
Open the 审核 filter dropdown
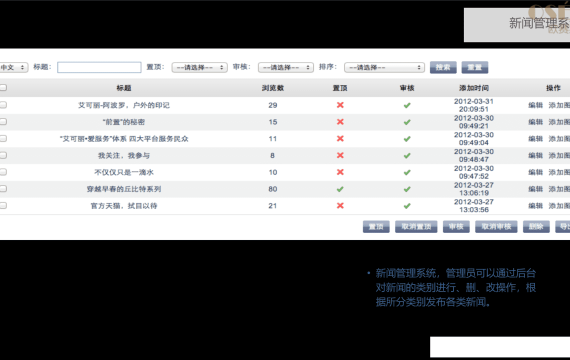pyautogui.click(x=286, y=67)
